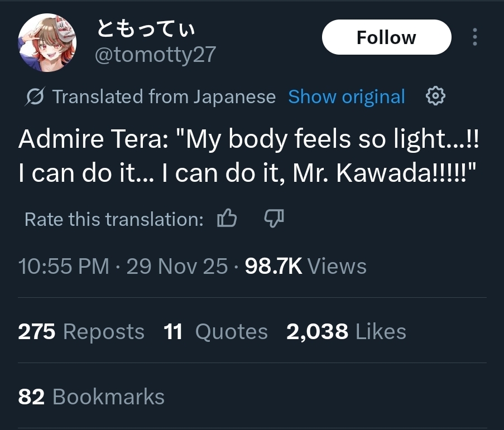Click the 29 Nov 25 date
Screen dimensions: 504x430
177,266
